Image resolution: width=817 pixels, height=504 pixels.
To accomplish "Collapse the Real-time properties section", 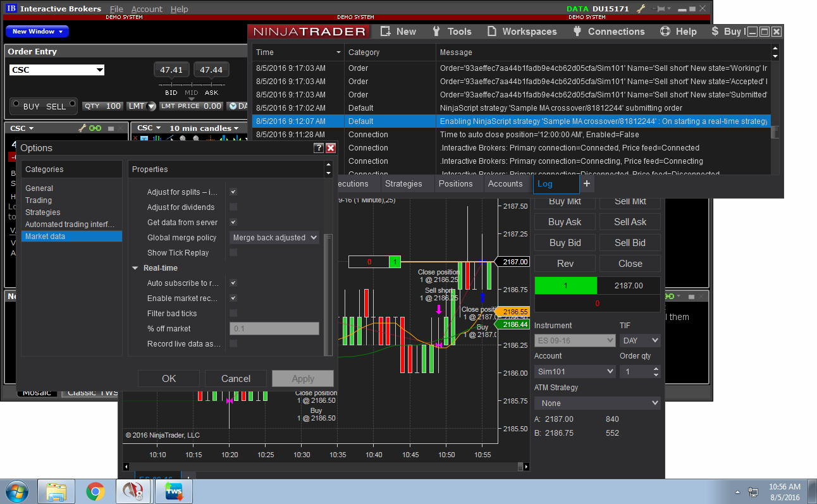I will (135, 268).
